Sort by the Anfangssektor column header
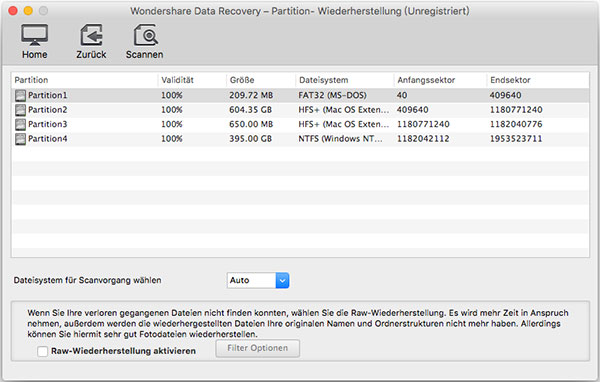Screen dimensions: 600x382 (x=426, y=80)
